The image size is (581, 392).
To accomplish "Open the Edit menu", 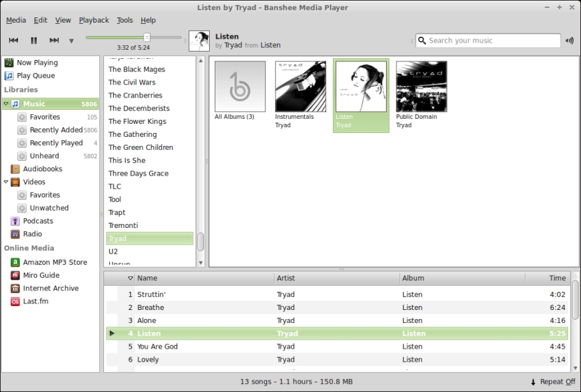I will pos(41,20).
